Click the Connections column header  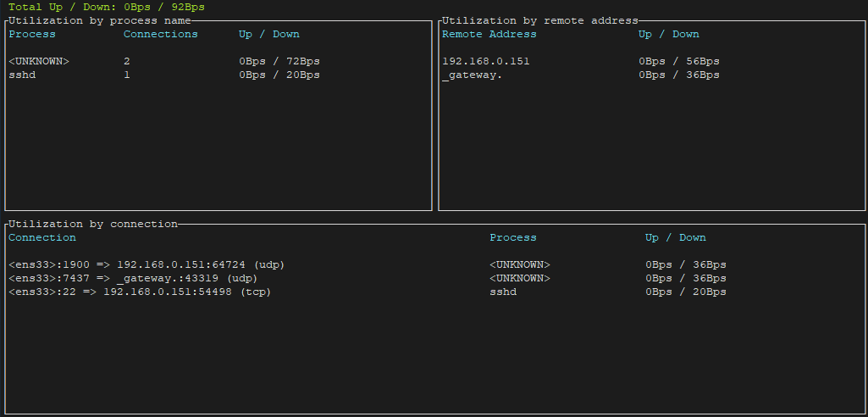click(160, 34)
